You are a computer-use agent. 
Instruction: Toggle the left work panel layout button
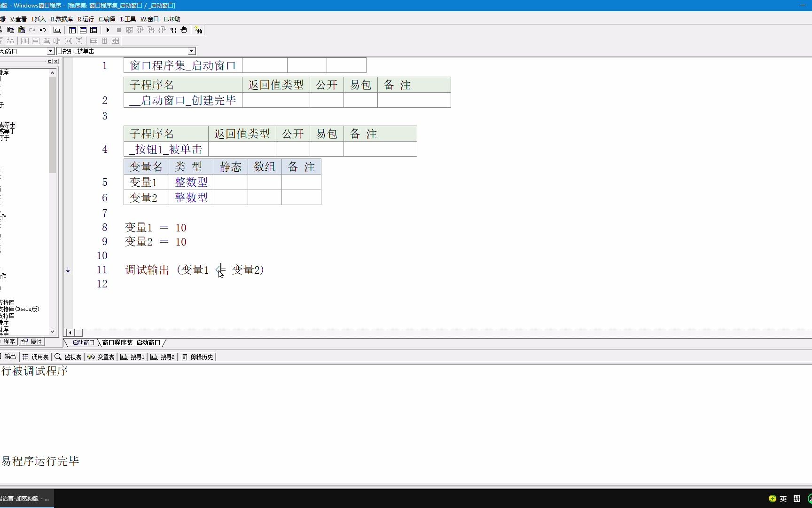tap(72, 30)
